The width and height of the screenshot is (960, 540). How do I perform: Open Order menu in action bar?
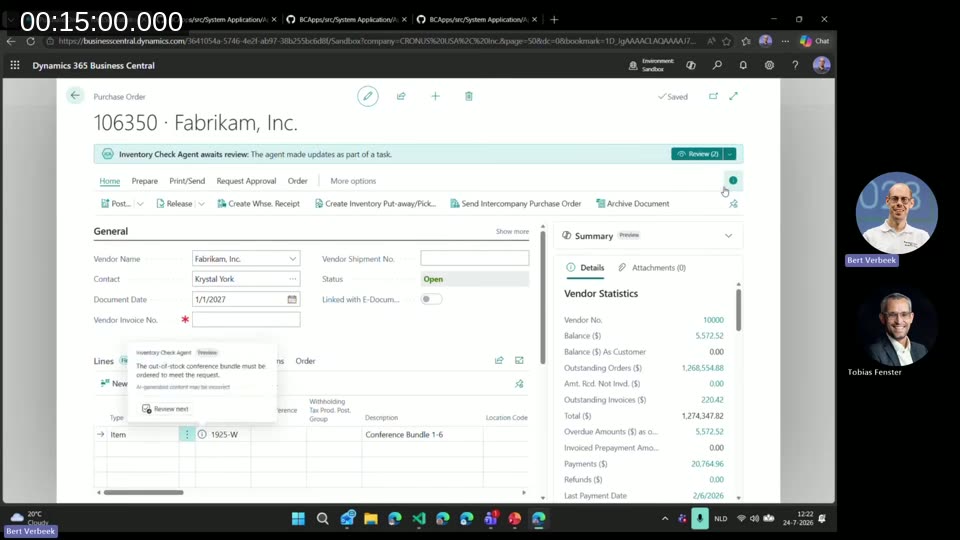pyautogui.click(x=298, y=181)
